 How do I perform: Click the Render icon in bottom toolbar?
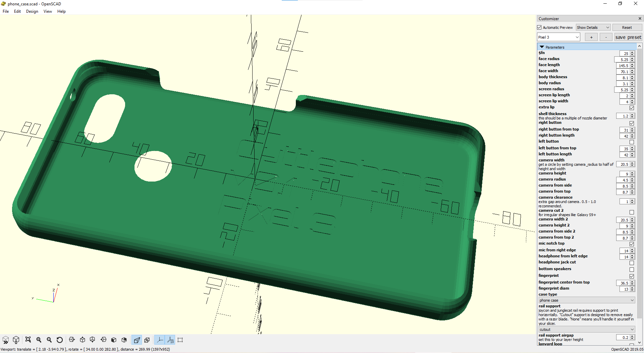[16, 340]
